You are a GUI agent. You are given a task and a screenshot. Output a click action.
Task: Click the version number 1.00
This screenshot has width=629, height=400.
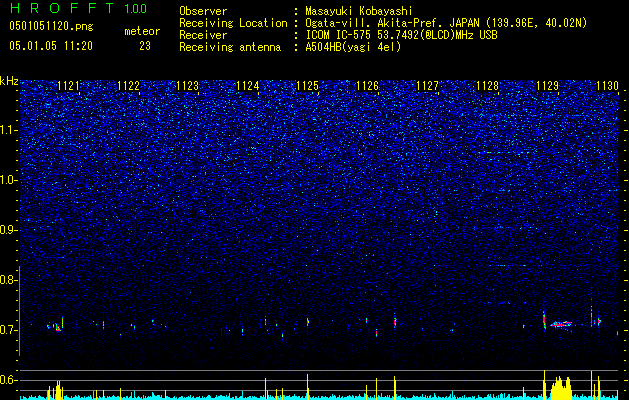pos(135,8)
